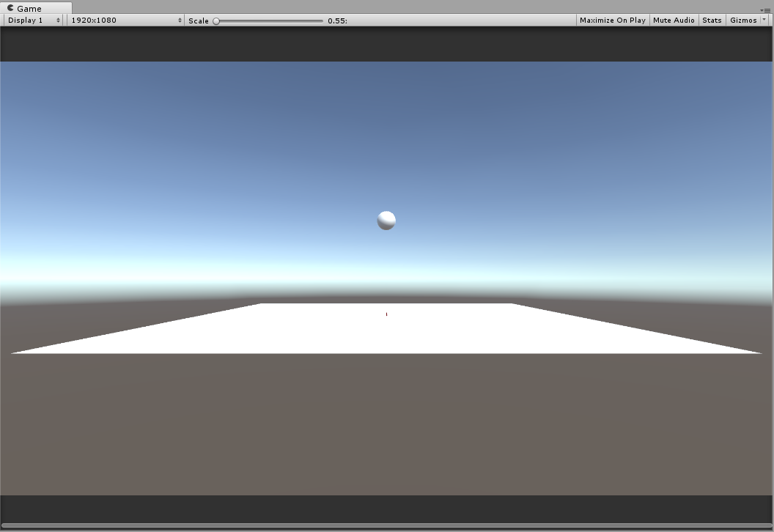Click the Display 1 stepper arrows icon
Image resolution: width=774 pixels, height=532 pixels.
(58, 21)
